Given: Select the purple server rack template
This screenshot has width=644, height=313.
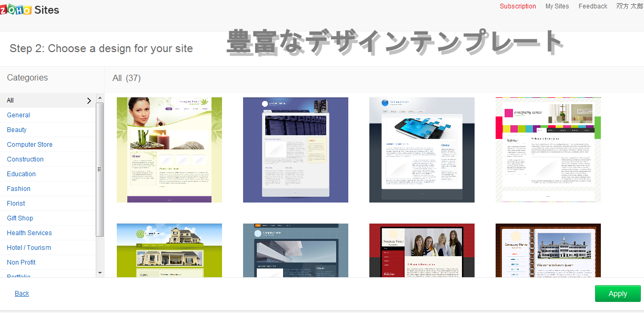Looking at the screenshot, I should pos(296,150).
